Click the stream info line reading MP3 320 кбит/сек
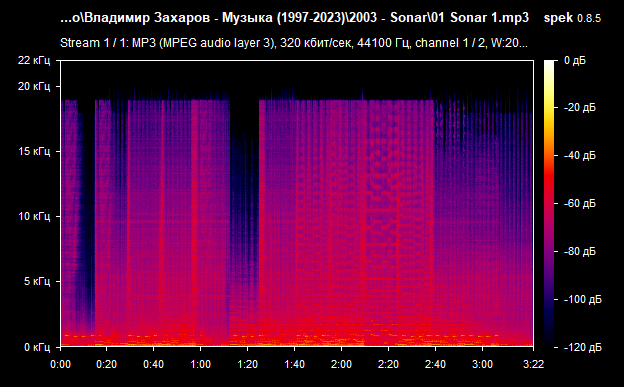 (294, 43)
